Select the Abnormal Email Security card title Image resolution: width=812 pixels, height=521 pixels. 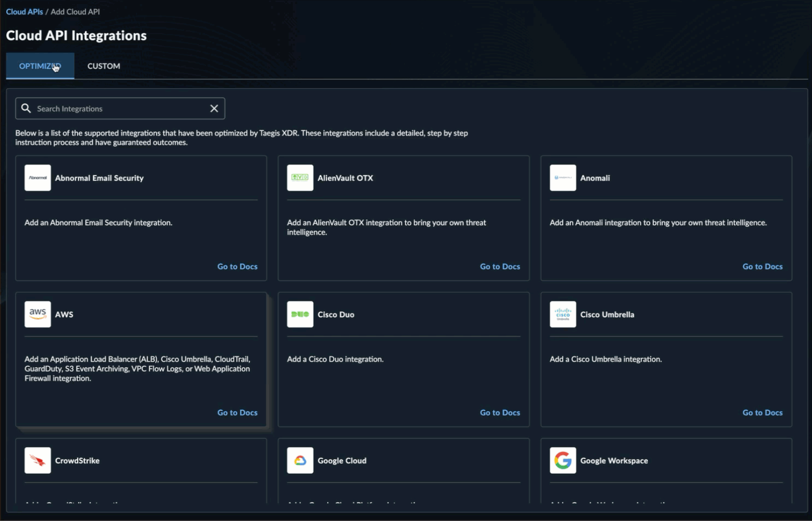click(x=99, y=178)
